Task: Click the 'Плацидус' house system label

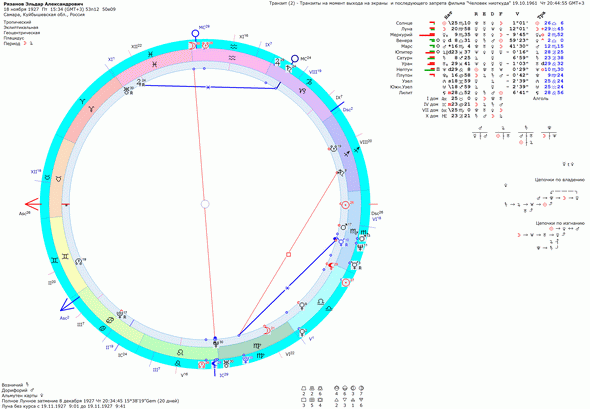Action: pos(14,38)
